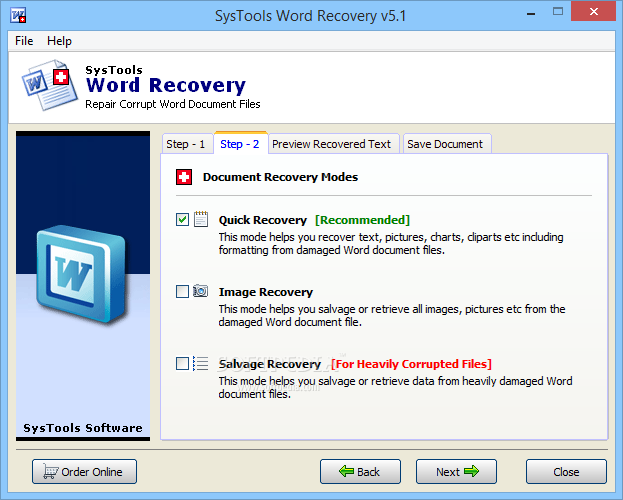Click the Document Recovery Modes heading
The height and width of the screenshot is (500, 623).
(x=280, y=177)
